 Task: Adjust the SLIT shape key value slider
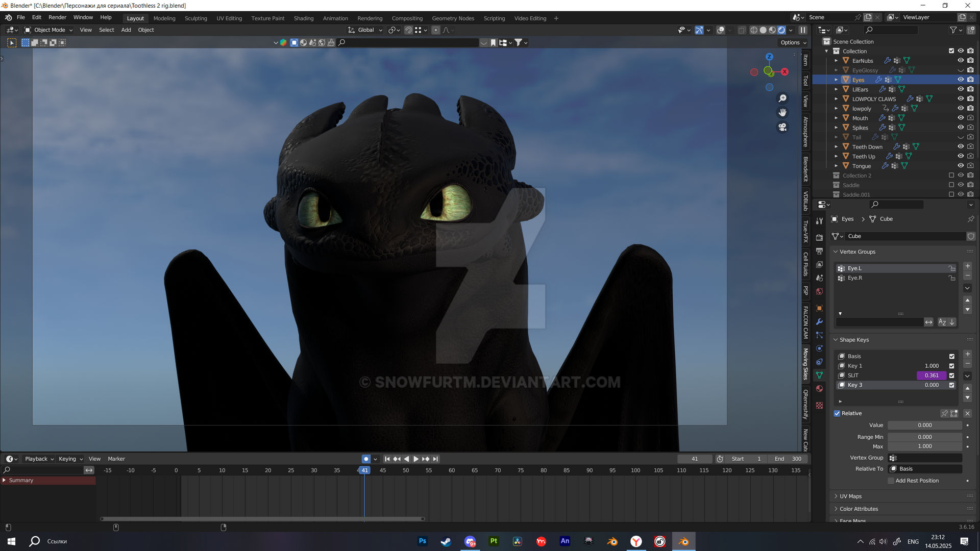pyautogui.click(x=932, y=375)
